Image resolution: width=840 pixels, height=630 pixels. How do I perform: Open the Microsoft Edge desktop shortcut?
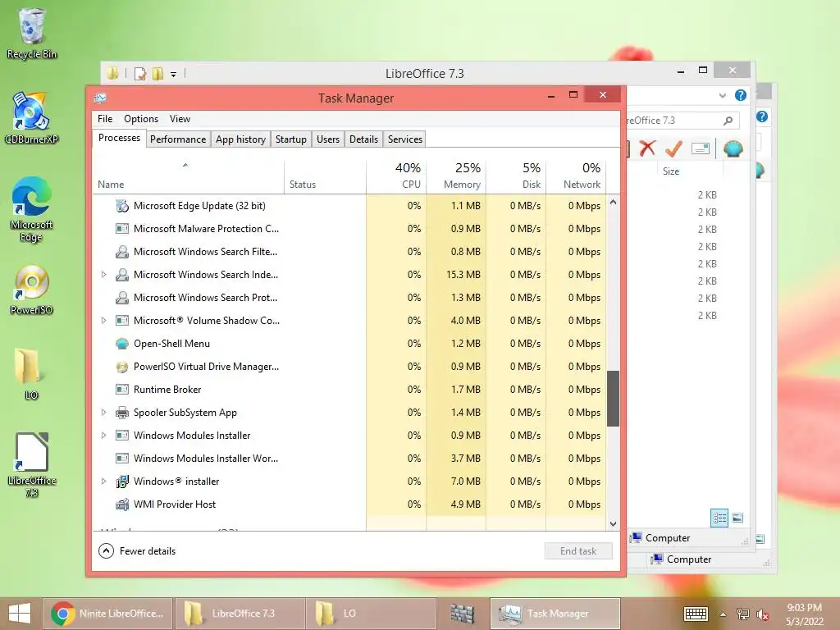tap(31, 209)
